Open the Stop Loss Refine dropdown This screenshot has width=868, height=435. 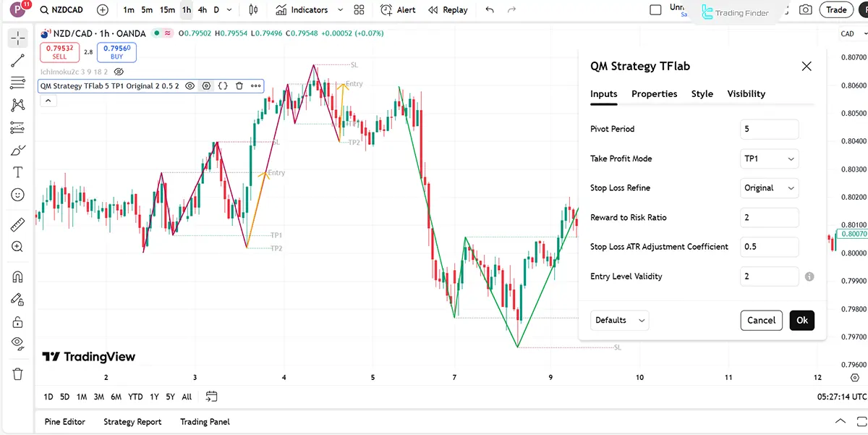pyautogui.click(x=769, y=187)
